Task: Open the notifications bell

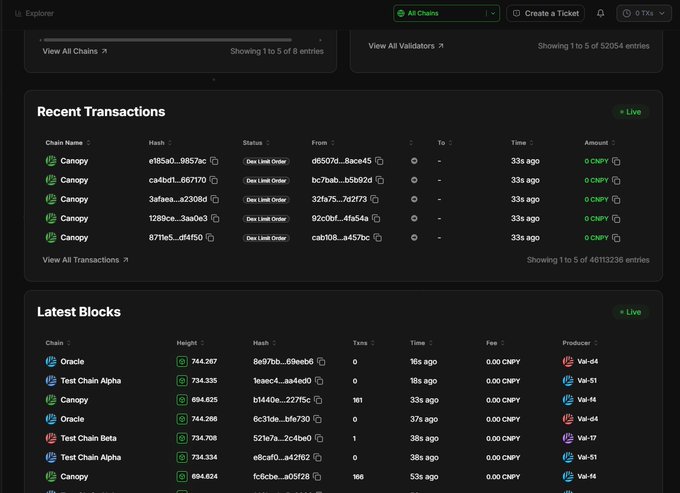Action: (600, 13)
